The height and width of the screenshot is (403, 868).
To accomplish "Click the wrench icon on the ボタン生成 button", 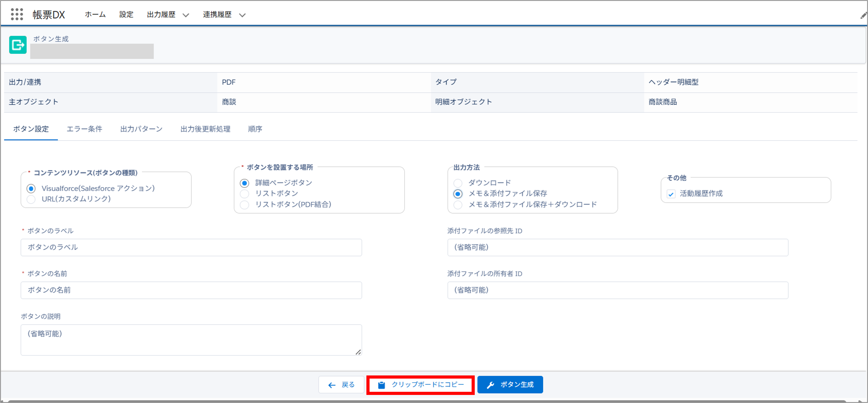I will click(491, 384).
